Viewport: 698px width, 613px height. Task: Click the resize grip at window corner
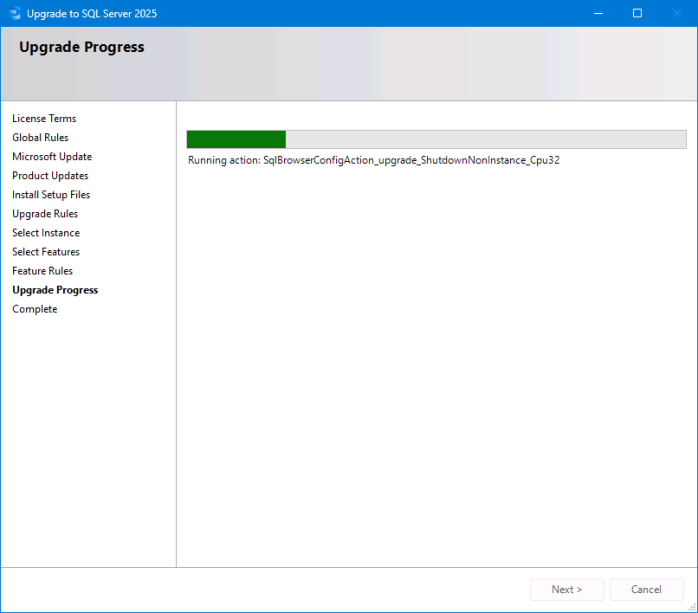692,607
